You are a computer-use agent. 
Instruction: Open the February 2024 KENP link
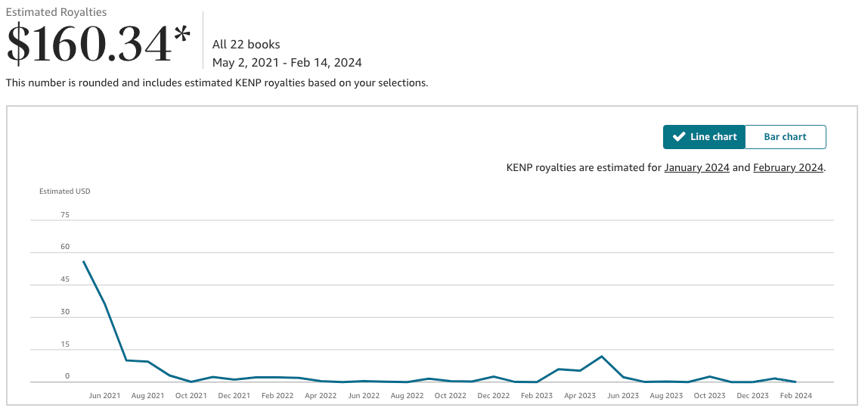[788, 168]
